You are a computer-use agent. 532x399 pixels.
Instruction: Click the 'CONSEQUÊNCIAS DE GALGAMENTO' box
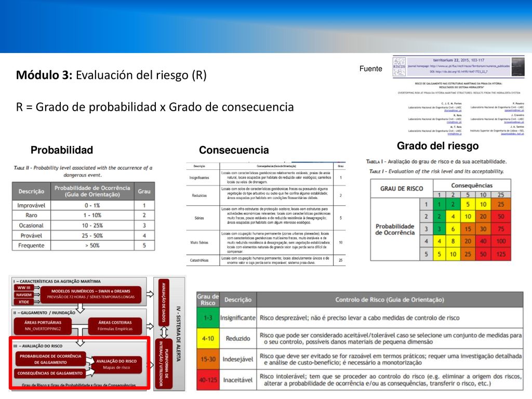click(50, 373)
